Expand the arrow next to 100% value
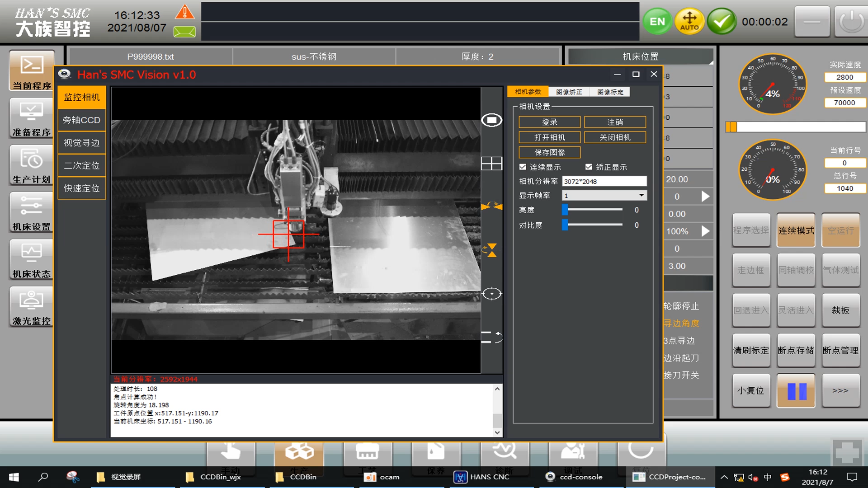Viewport: 868px width, 488px height. pyautogui.click(x=705, y=231)
